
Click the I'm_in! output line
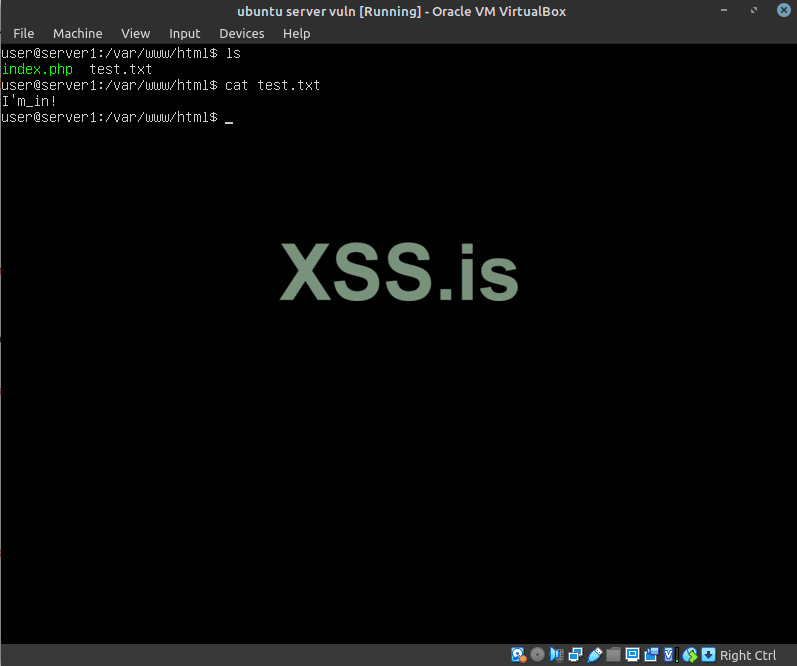click(x=29, y=101)
